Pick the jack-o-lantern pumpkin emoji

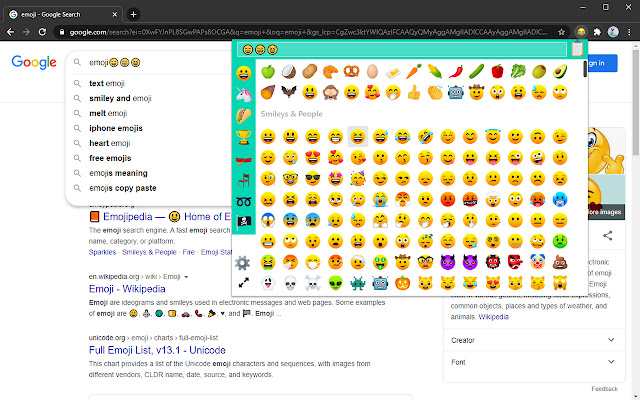click(402, 283)
